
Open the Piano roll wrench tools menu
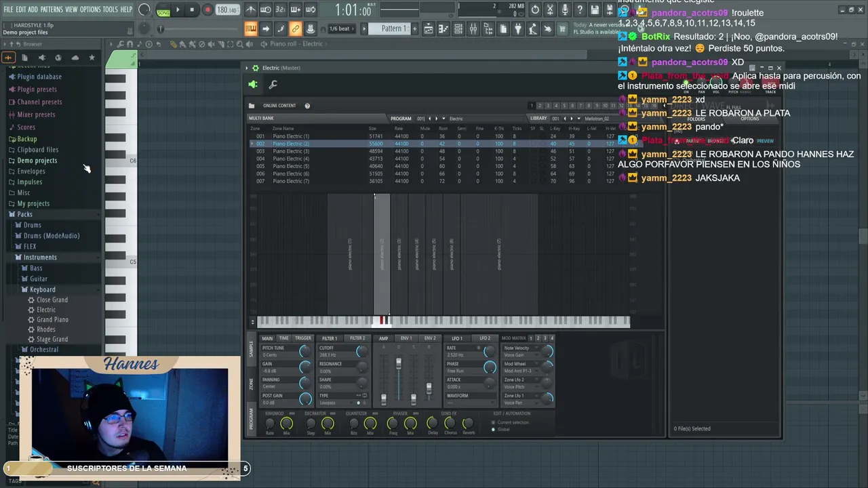click(x=121, y=44)
